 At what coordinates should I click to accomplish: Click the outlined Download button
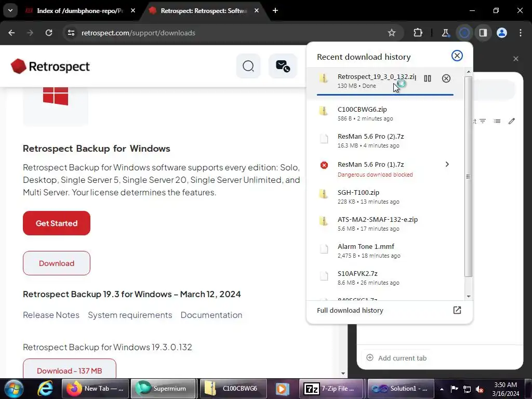pos(57,263)
